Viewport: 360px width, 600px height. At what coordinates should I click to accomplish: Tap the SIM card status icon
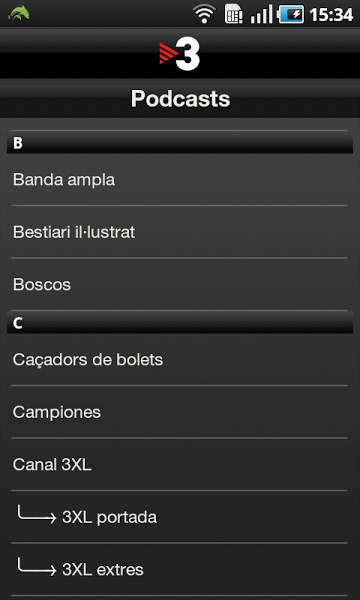tap(233, 15)
